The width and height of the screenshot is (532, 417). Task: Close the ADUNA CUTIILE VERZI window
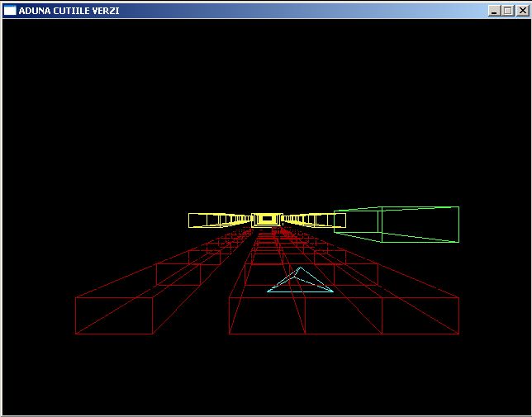(523, 11)
